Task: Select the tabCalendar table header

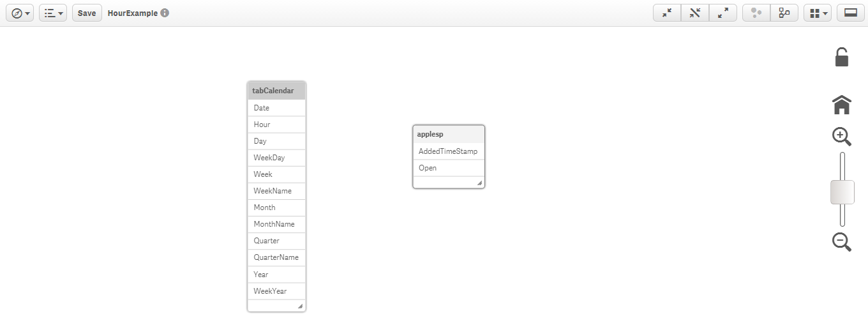Action: (x=276, y=91)
